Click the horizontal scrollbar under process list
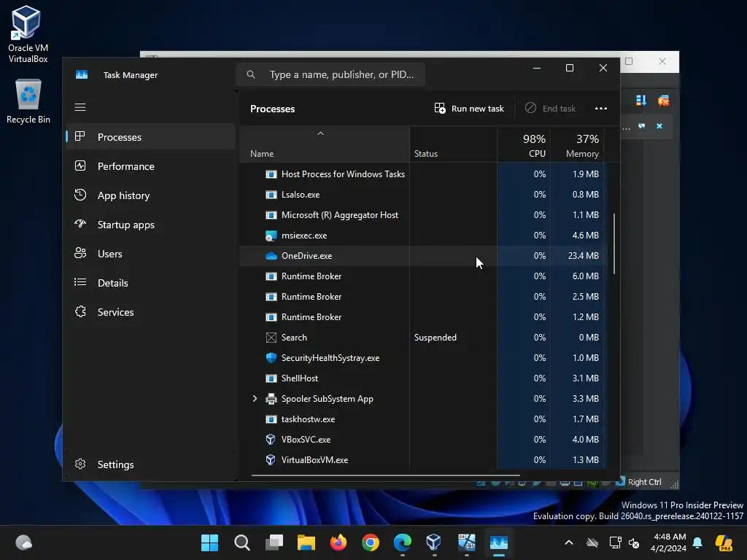Image resolution: width=747 pixels, height=560 pixels. point(385,475)
